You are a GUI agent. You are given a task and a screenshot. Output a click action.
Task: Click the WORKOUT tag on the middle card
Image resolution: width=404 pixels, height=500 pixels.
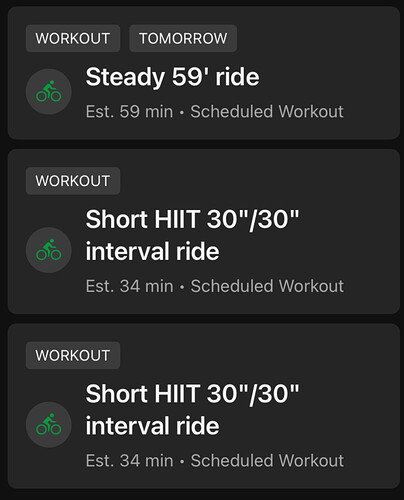pyautogui.click(x=73, y=181)
